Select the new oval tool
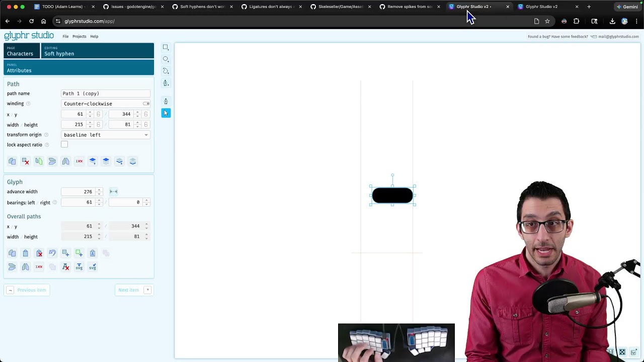The height and width of the screenshot is (362, 644). point(166,59)
